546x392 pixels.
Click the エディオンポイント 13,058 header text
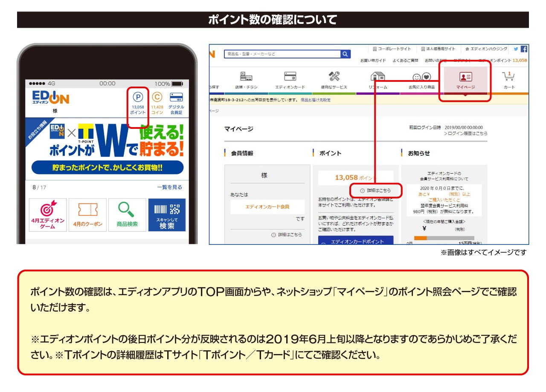pyautogui.click(x=502, y=61)
